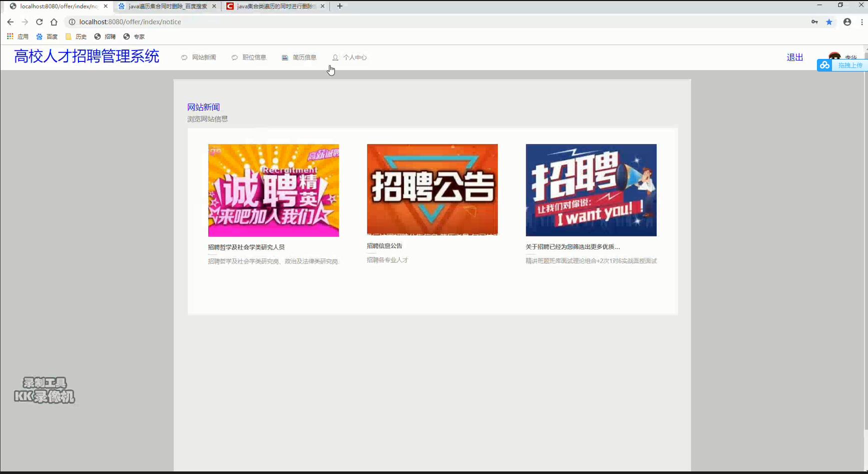Image resolution: width=868 pixels, height=474 pixels.
Task: Open the Chrome profile avatar icon
Action: tap(847, 22)
